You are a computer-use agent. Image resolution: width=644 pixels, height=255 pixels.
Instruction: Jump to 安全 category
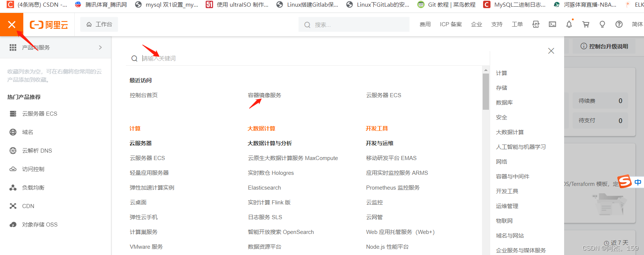pyautogui.click(x=502, y=117)
